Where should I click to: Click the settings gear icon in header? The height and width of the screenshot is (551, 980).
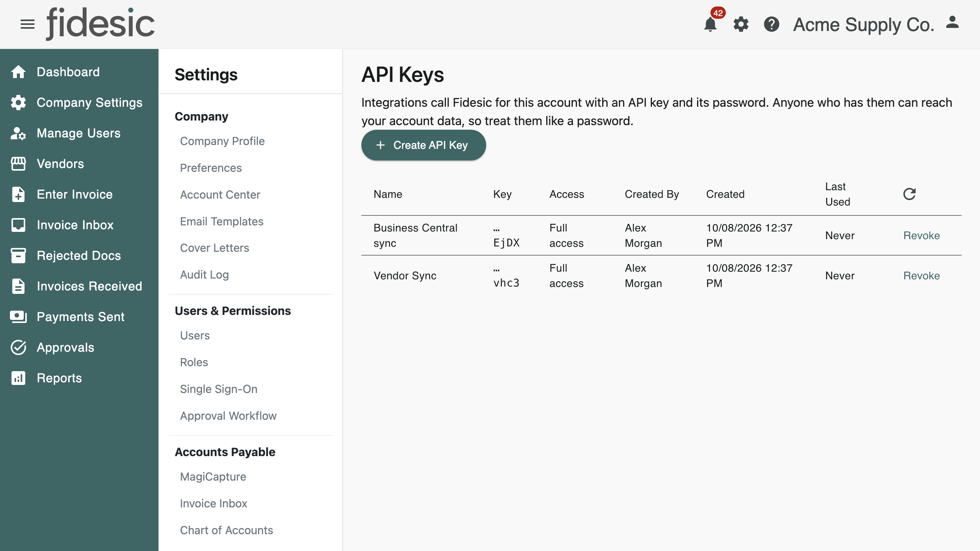pyautogui.click(x=741, y=24)
